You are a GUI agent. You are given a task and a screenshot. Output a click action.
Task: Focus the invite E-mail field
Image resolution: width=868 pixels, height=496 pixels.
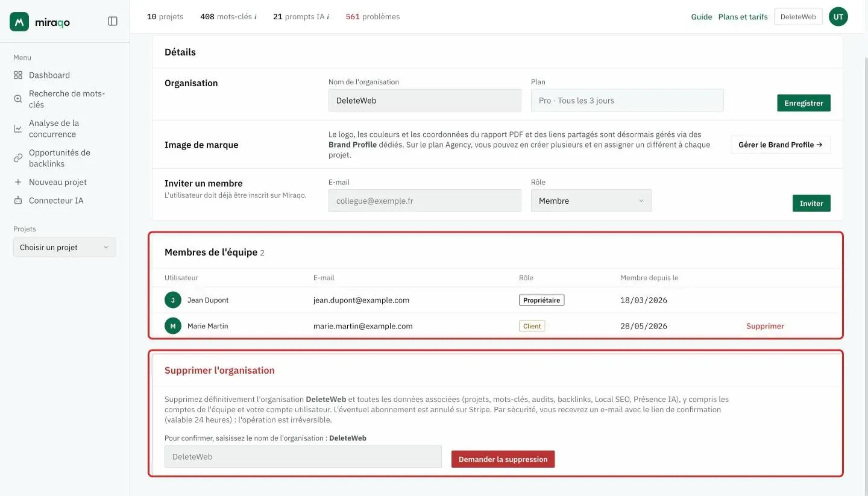425,201
